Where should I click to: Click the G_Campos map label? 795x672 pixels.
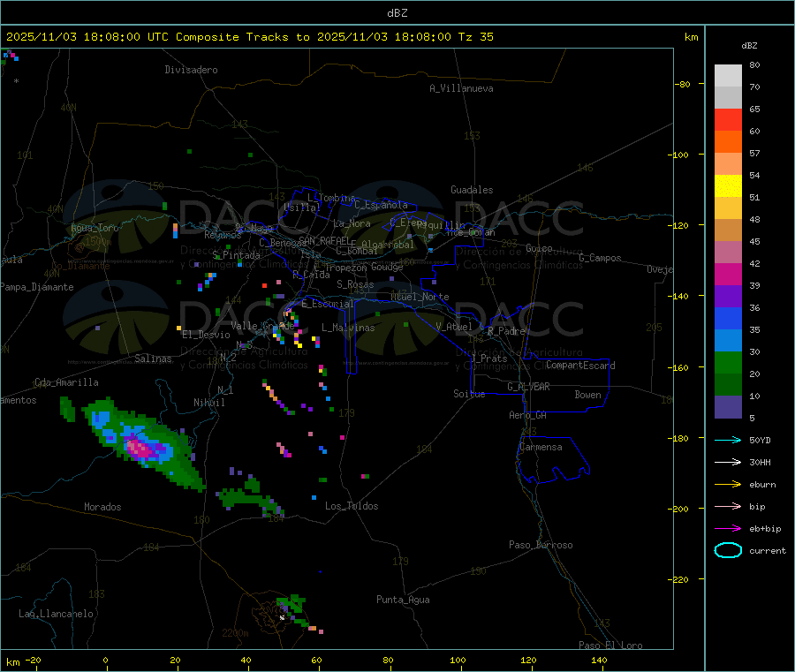[600, 258]
